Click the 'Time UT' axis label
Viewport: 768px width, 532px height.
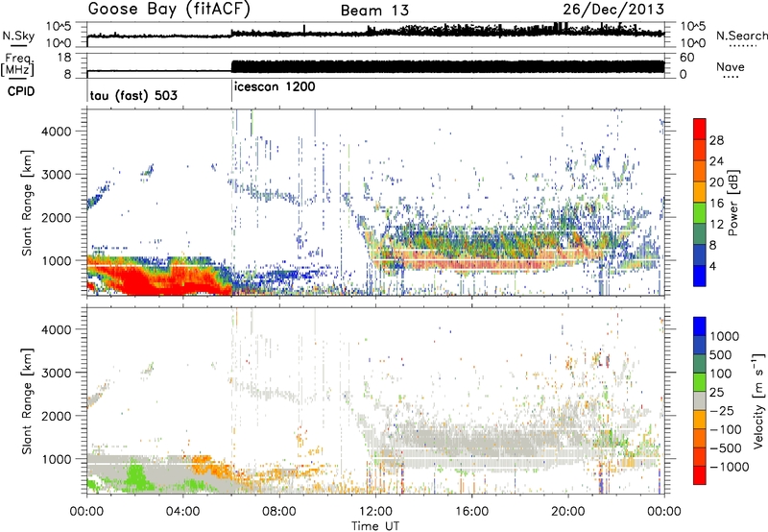[x=375, y=526]
